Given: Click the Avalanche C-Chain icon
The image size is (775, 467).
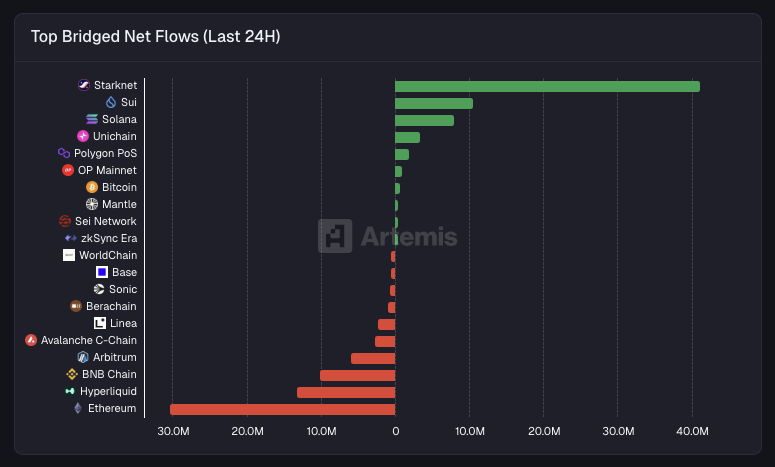Looking at the screenshot, I should point(31,340).
